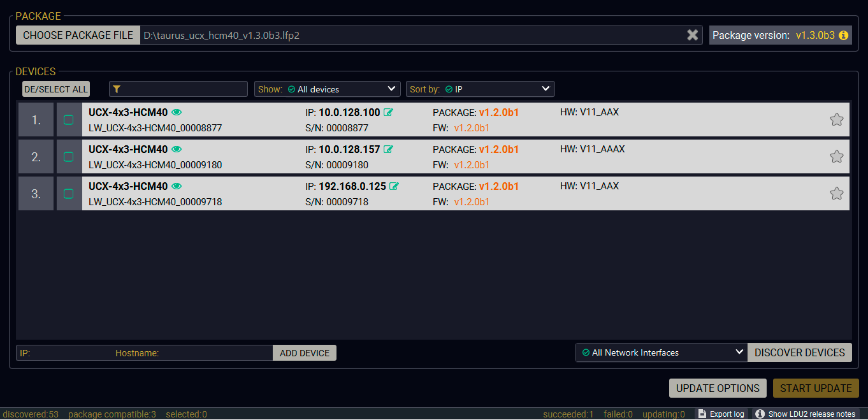Open Update Options
The height and width of the screenshot is (420, 868).
718,388
